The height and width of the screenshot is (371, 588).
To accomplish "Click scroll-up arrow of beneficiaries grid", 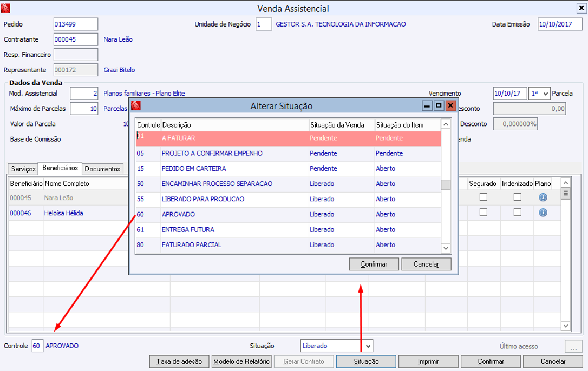I will click(x=565, y=183).
